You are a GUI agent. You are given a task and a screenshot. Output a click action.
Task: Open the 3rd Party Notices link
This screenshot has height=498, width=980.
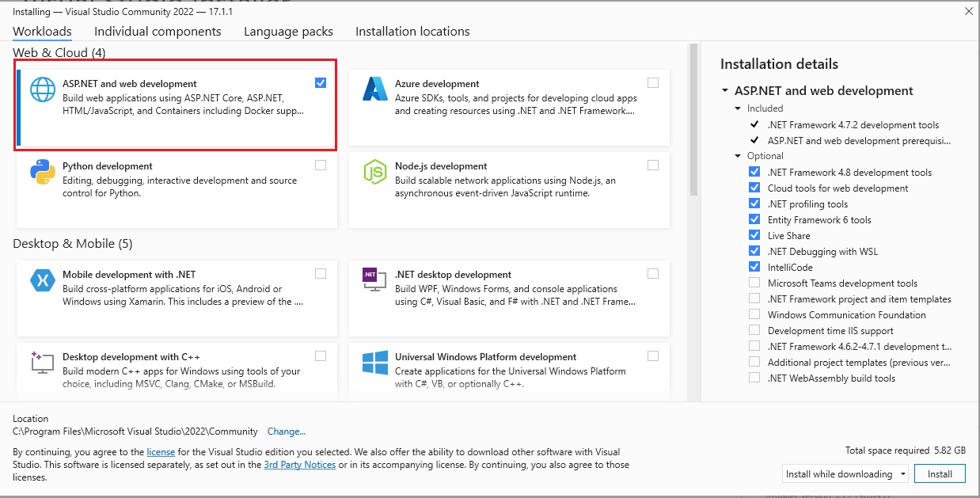300,465
